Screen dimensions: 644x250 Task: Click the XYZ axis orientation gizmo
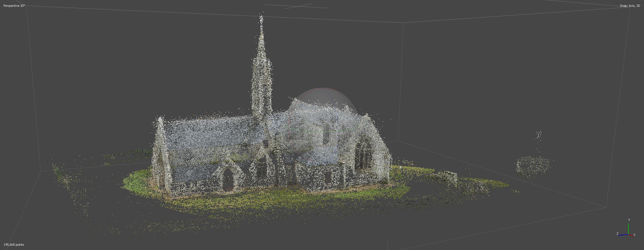point(626,228)
